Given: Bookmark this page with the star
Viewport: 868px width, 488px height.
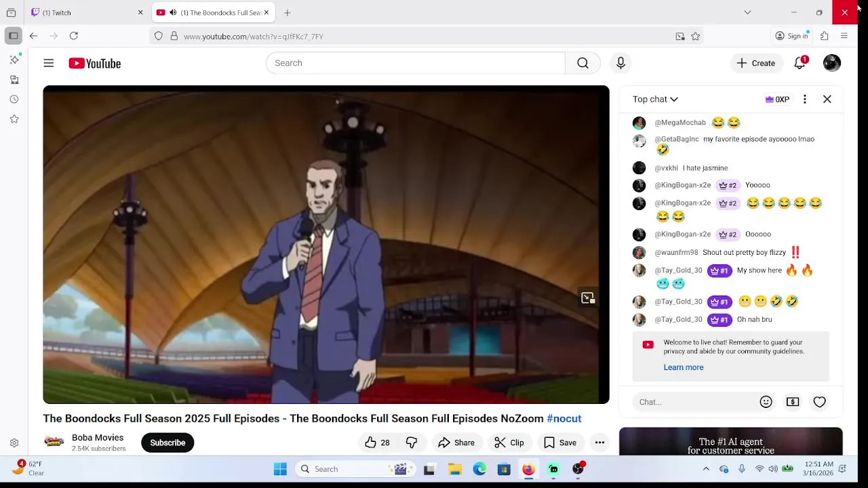Looking at the screenshot, I should coord(695,37).
